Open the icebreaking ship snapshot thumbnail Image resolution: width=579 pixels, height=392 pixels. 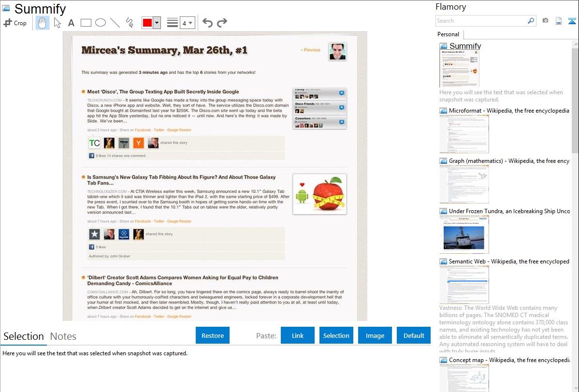(464, 234)
